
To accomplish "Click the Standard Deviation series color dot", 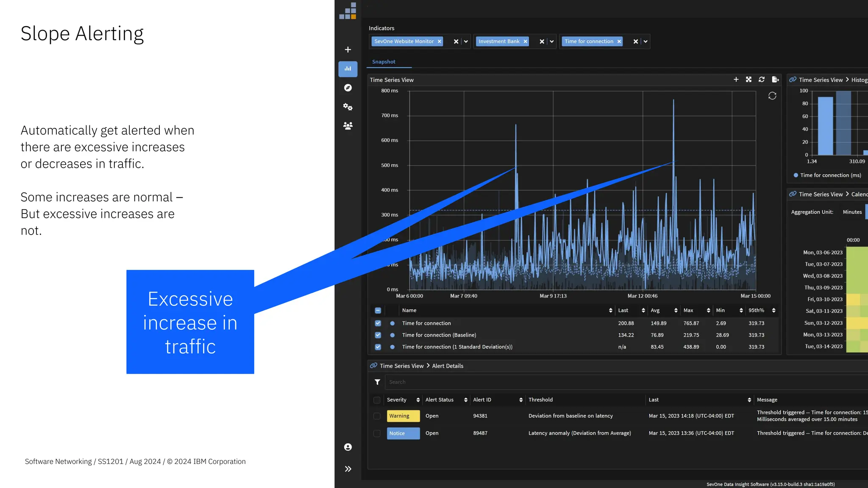I will (392, 347).
